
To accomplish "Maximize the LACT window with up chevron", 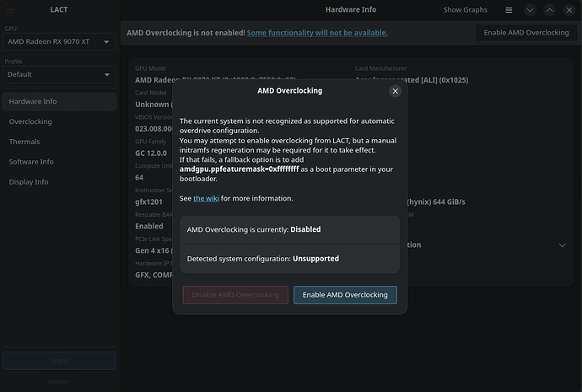I will pos(550,10).
